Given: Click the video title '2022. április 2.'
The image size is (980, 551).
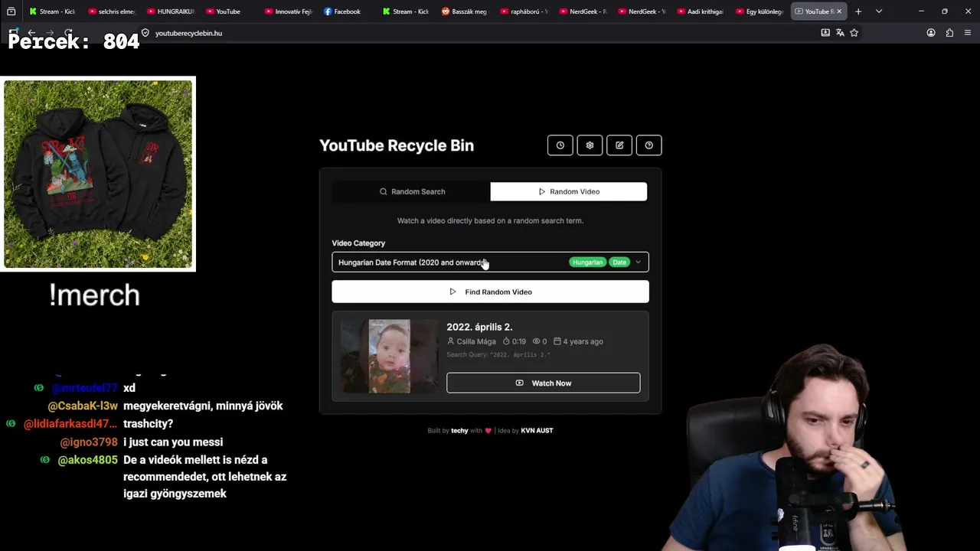Looking at the screenshot, I should [x=479, y=327].
